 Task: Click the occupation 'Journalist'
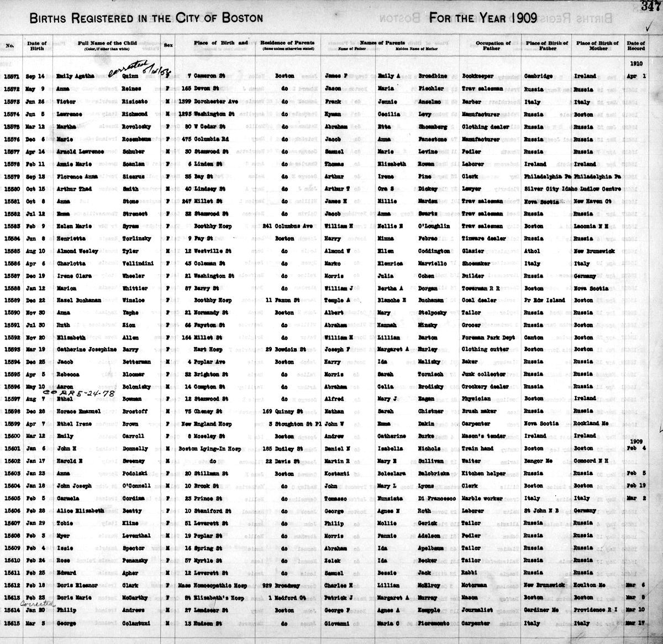[x=477, y=610]
